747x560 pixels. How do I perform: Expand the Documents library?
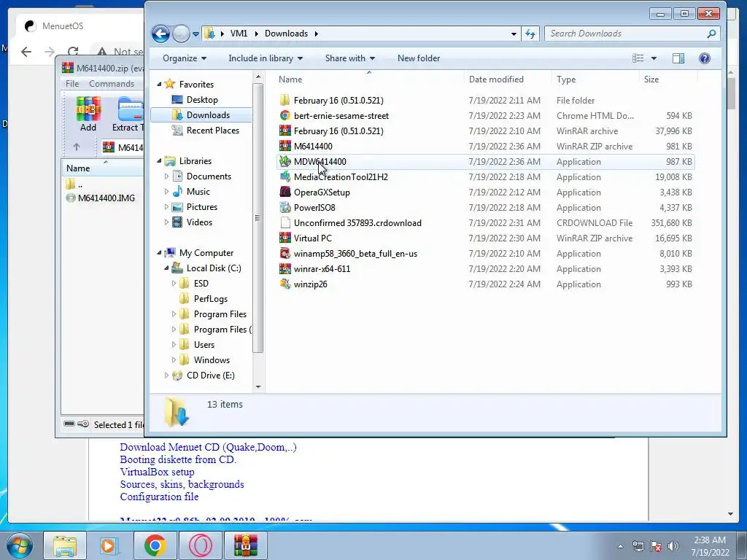(166, 176)
